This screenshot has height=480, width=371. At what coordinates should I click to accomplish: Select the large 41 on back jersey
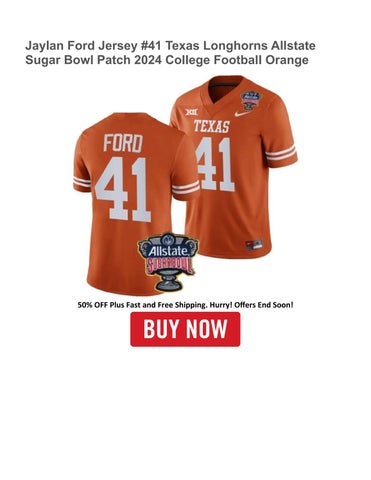124,189
